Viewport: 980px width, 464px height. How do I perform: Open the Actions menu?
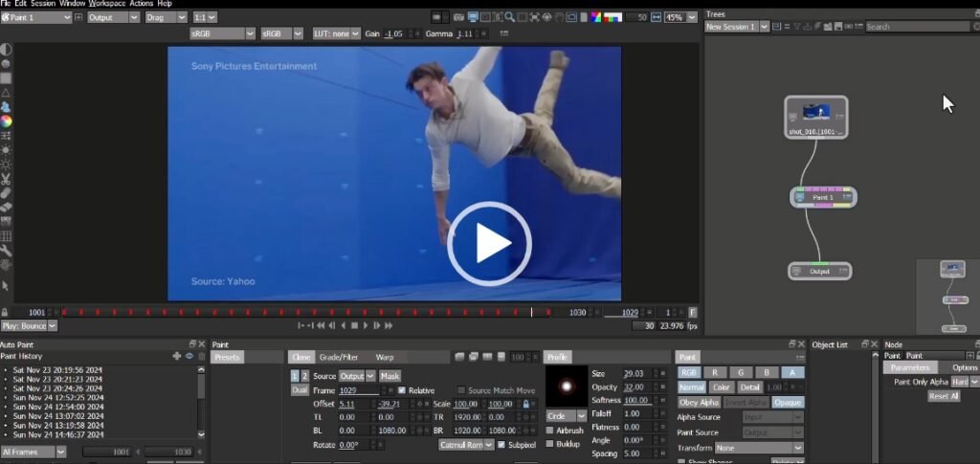pyautogui.click(x=142, y=4)
